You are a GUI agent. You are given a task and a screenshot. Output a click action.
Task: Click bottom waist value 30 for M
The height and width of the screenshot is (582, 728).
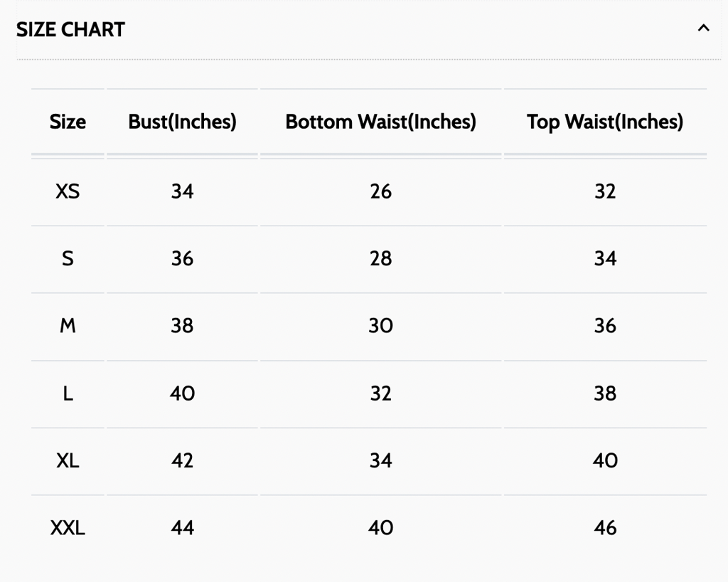(x=381, y=326)
